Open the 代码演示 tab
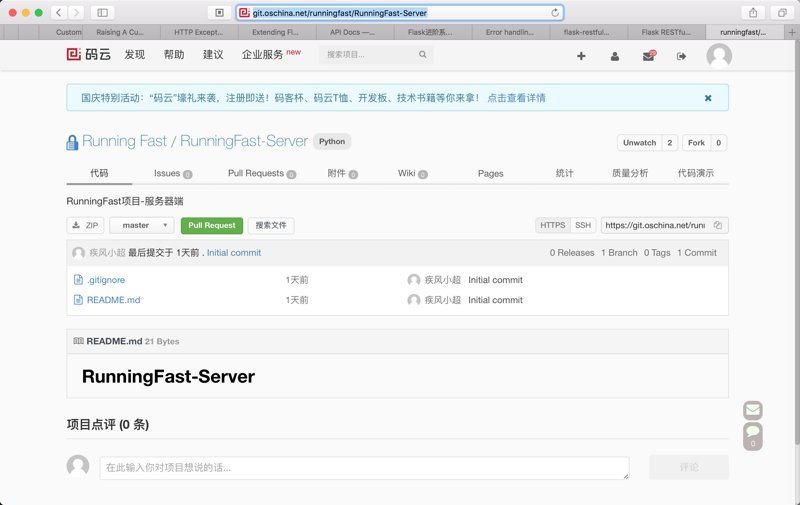 (695, 173)
